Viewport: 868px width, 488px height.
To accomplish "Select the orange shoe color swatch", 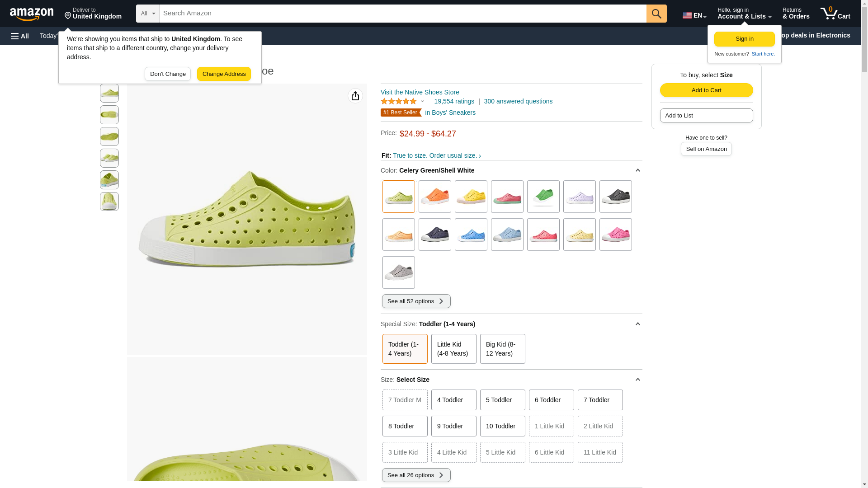I will point(434,197).
